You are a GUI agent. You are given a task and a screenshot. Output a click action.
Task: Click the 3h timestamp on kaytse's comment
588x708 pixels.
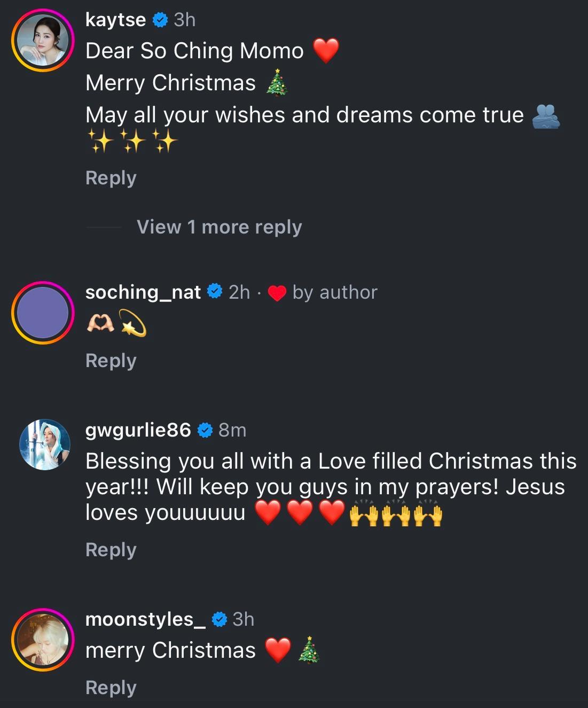point(185,20)
